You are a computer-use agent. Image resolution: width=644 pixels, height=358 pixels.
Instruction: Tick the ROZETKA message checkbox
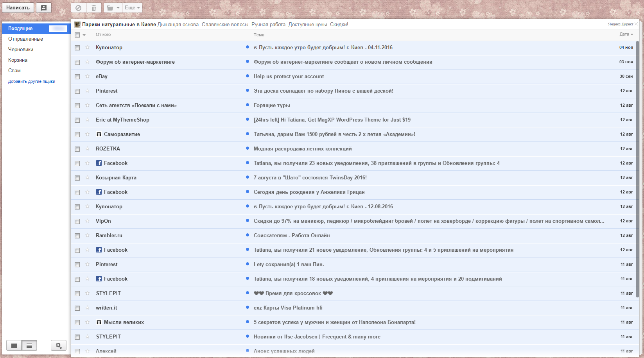point(77,149)
